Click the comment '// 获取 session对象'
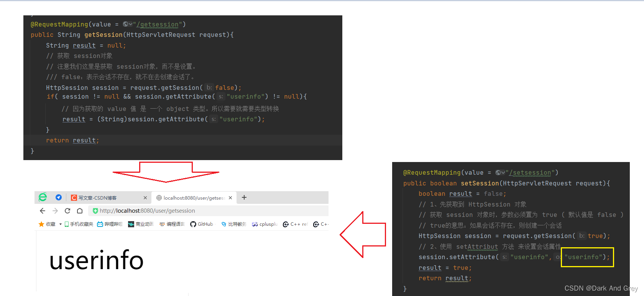The height and width of the screenshot is (296, 644). pos(79,56)
